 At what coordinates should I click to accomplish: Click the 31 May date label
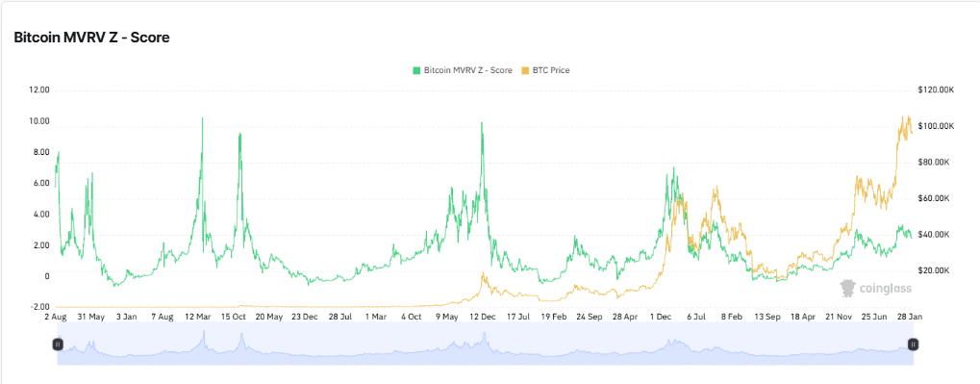[x=90, y=317]
